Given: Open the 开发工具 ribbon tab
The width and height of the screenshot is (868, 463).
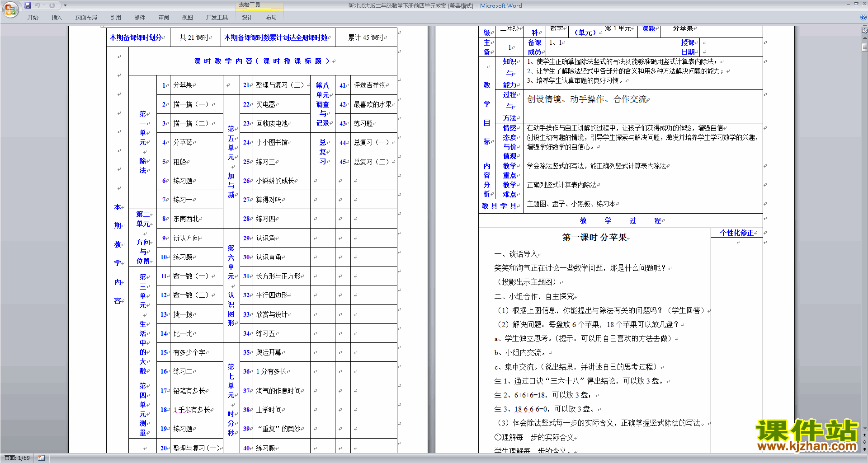Looking at the screenshot, I should [x=217, y=18].
